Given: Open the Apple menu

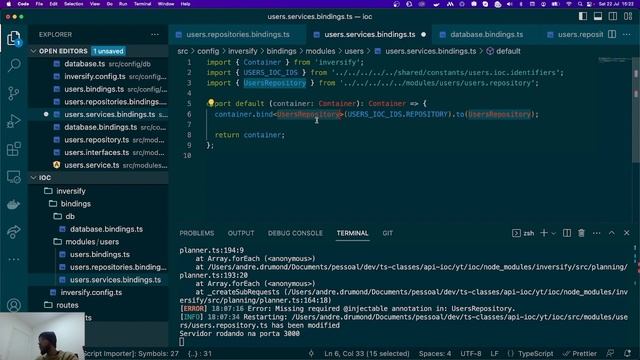Looking at the screenshot, I should click(x=9, y=4).
